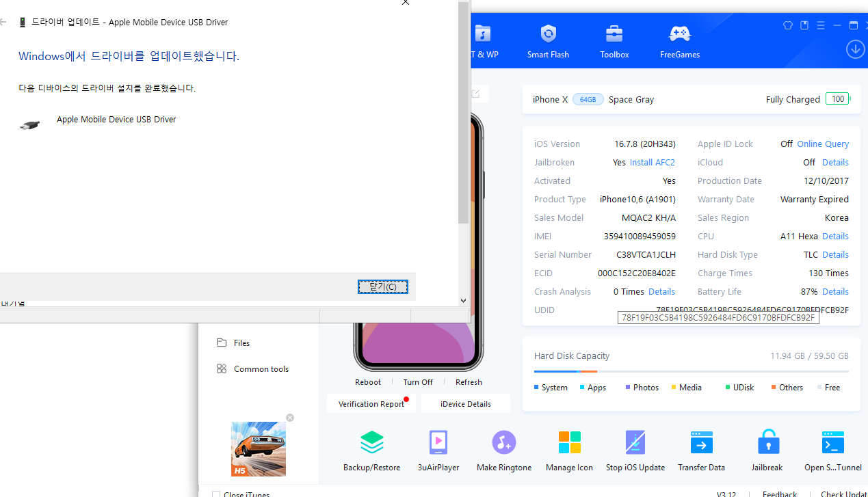
Task: Click the bookmark icon in 3uTools title bar
Action: point(804,25)
